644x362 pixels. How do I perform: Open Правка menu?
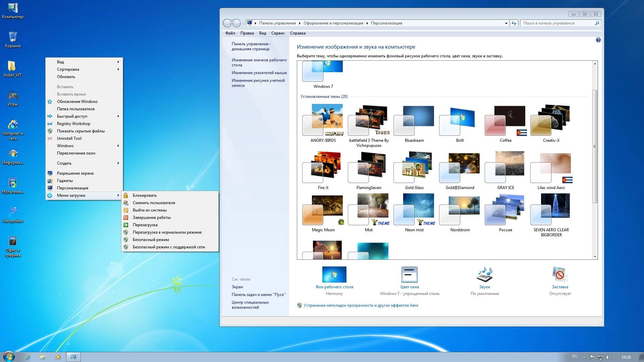(x=247, y=33)
